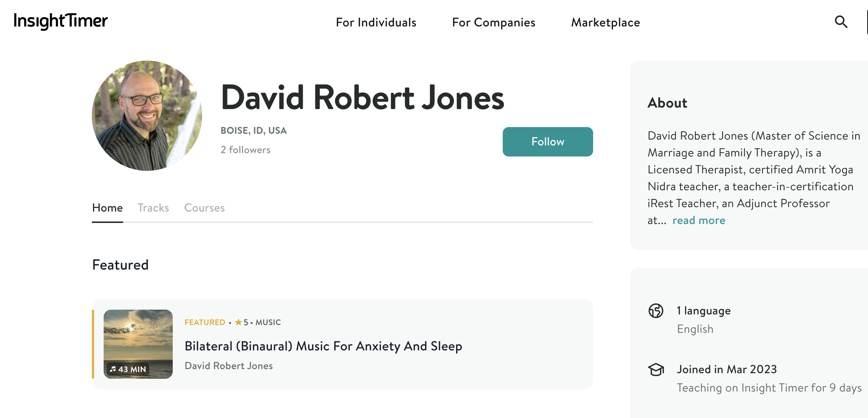This screenshot has height=418, width=868.
Task: Switch to the Courses tab
Action: pyautogui.click(x=204, y=208)
